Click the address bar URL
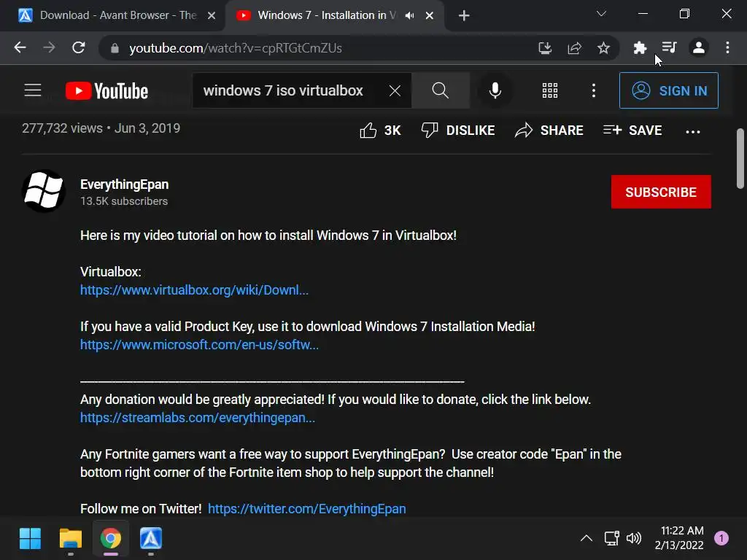 pyautogui.click(x=236, y=48)
